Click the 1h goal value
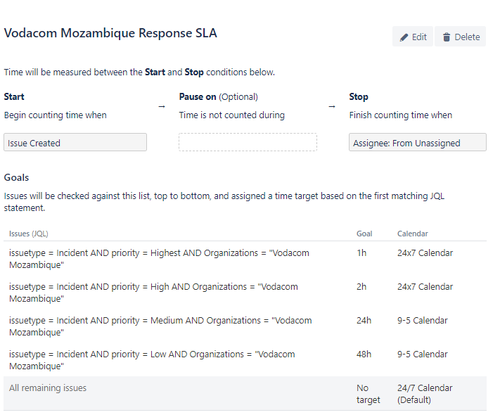500x415 pixels. (361, 253)
